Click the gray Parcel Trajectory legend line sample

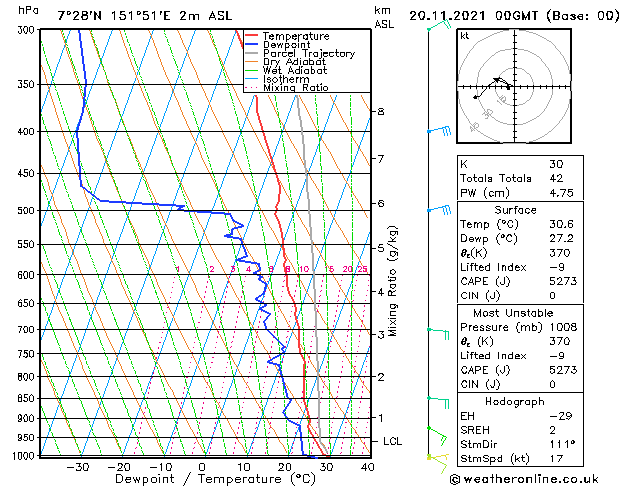252,53
